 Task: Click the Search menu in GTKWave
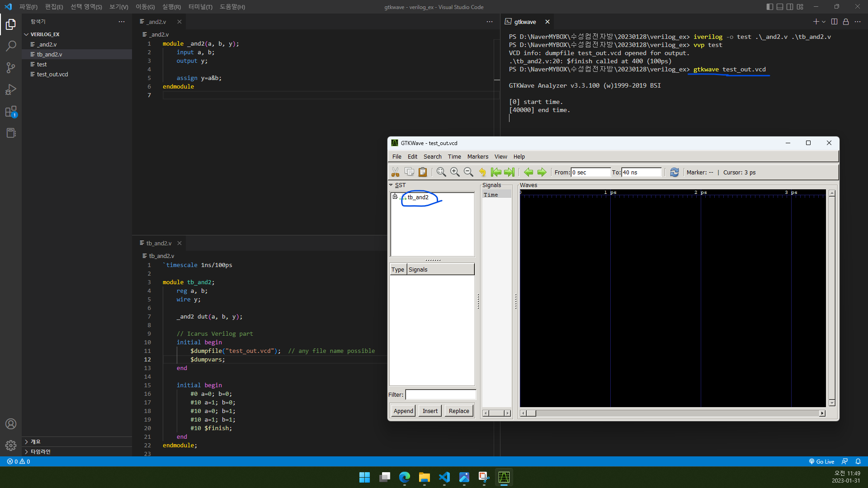coord(432,156)
